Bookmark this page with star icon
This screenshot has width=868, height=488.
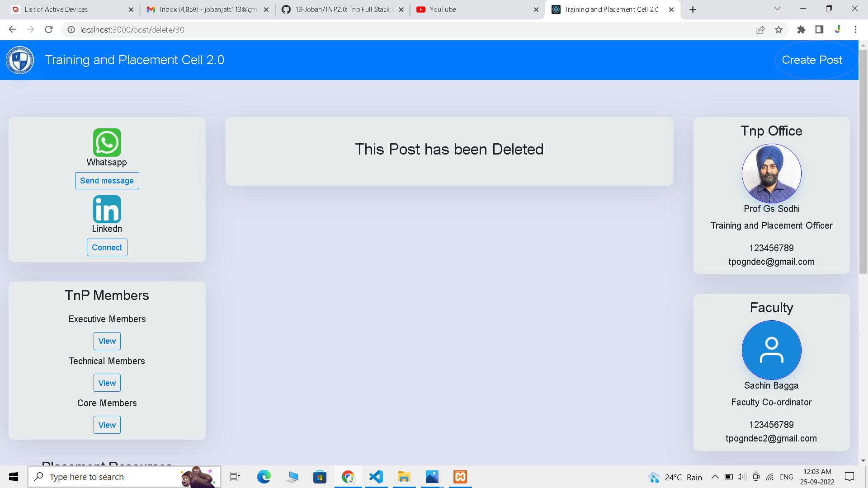click(x=778, y=30)
